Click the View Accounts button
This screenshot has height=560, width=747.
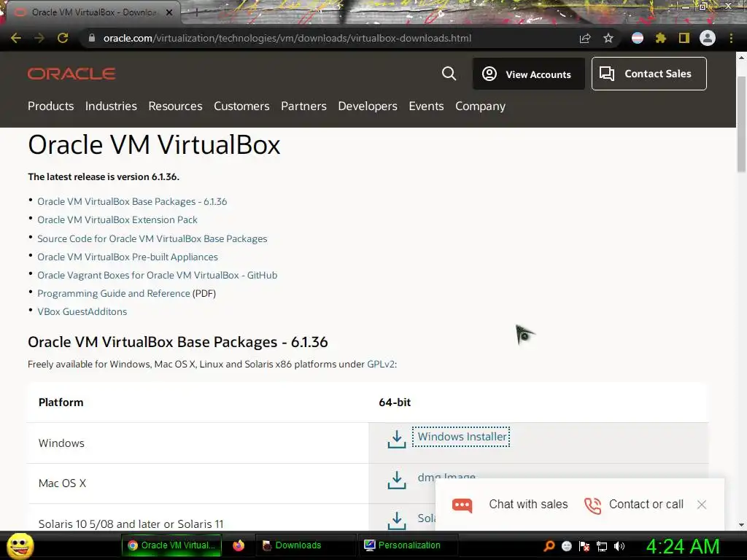[x=528, y=74]
